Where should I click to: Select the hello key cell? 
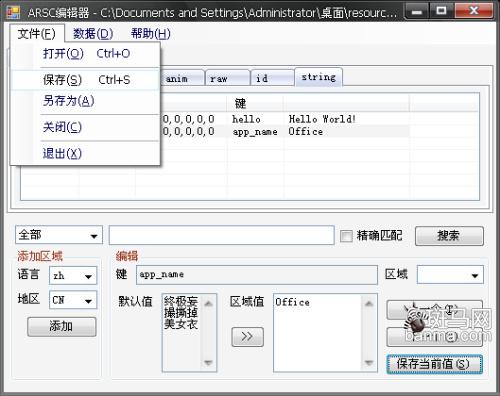click(246, 119)
